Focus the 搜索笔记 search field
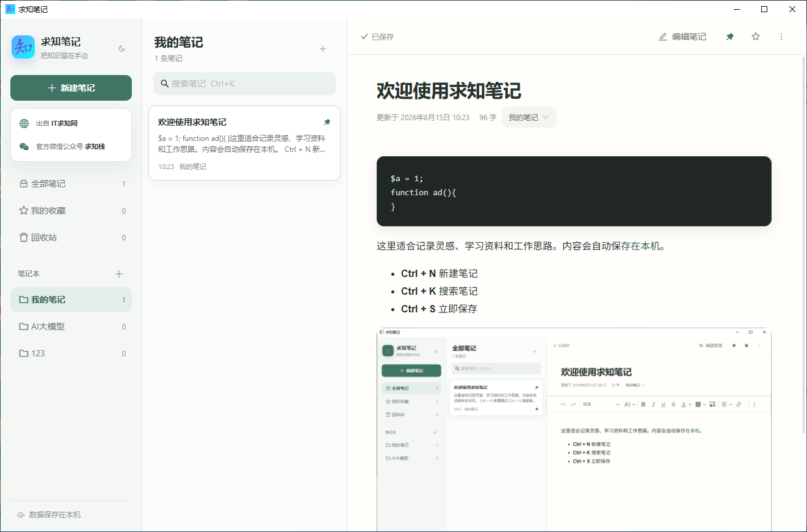Screen dimensions: 807x532 coord(244,84)
